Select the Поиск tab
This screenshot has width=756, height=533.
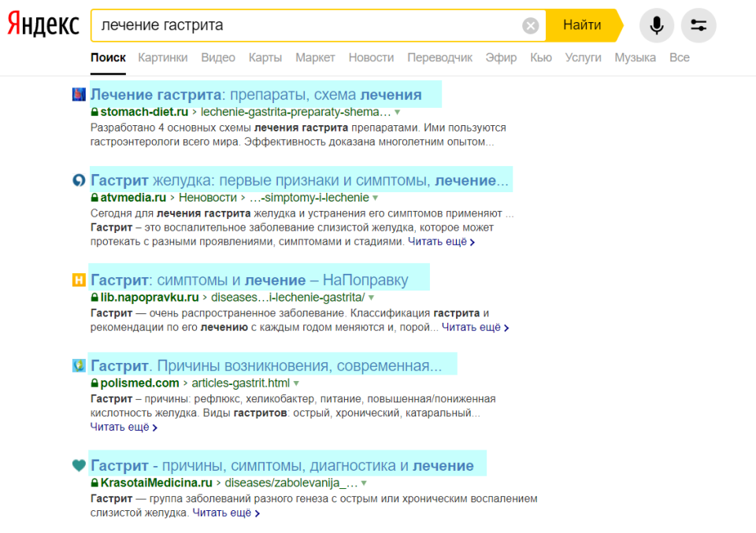[108, 57]
